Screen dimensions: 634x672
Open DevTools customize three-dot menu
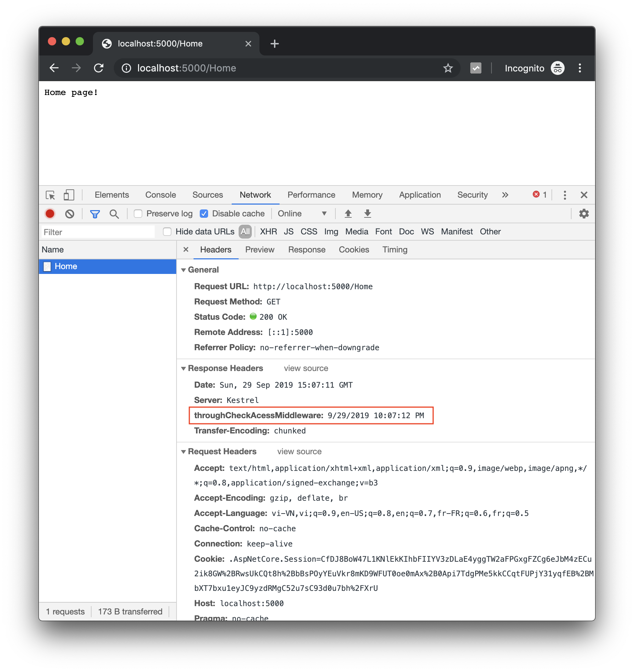pos(565,195)
